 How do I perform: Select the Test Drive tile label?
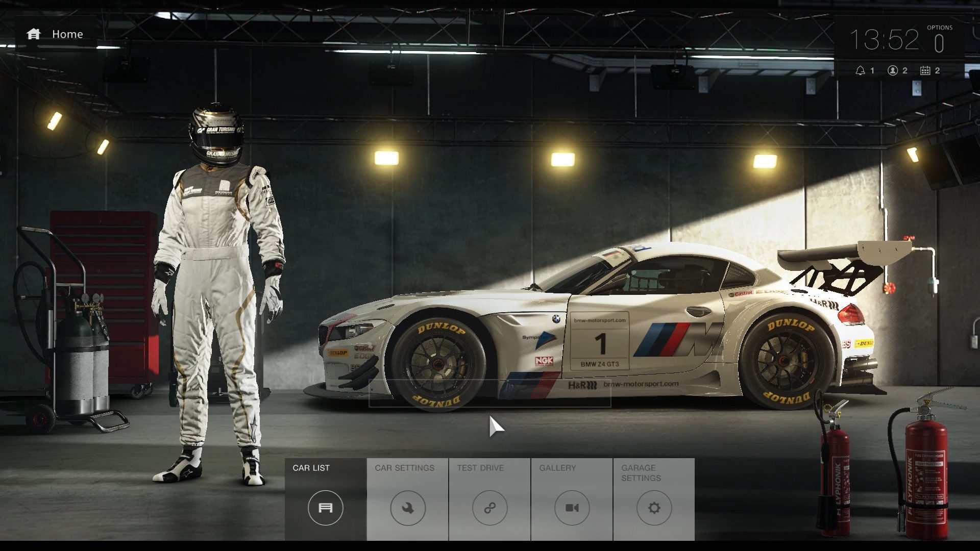480,468
